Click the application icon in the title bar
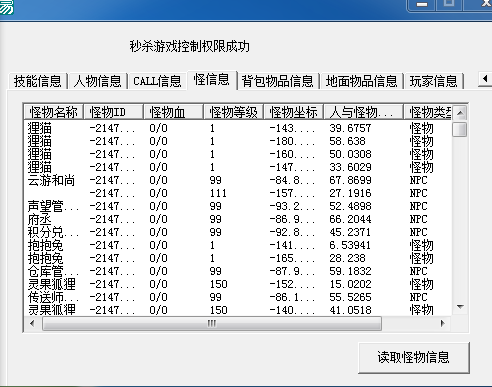 click(7, 7)
